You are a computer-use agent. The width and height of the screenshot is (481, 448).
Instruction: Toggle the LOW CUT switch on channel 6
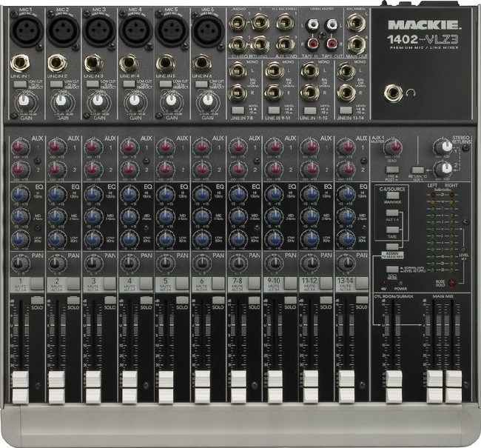click(201, 84)
